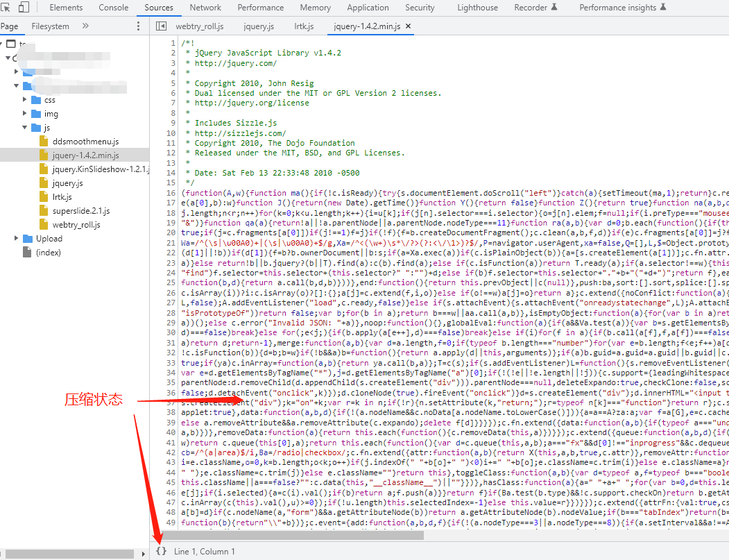The image size is (729, 560).
Task: Expand the Upload folder
Action: pos(17,239)
